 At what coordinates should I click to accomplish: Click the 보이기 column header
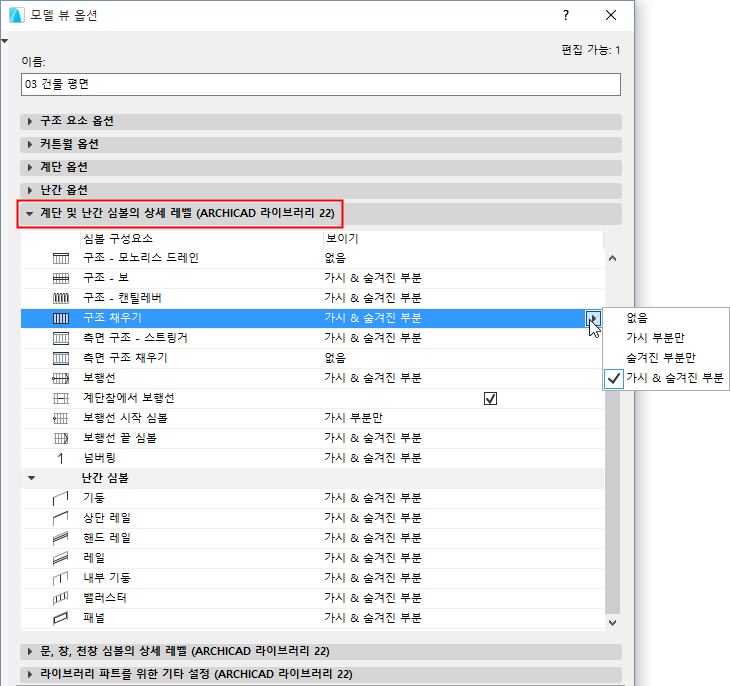[x=342, y=238]
